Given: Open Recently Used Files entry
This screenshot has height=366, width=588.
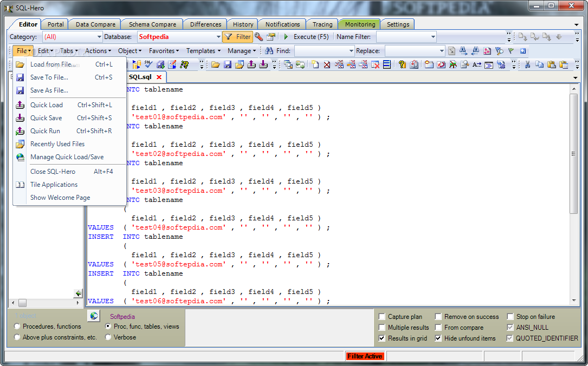Looking at the screenshot, I should 70,144.
